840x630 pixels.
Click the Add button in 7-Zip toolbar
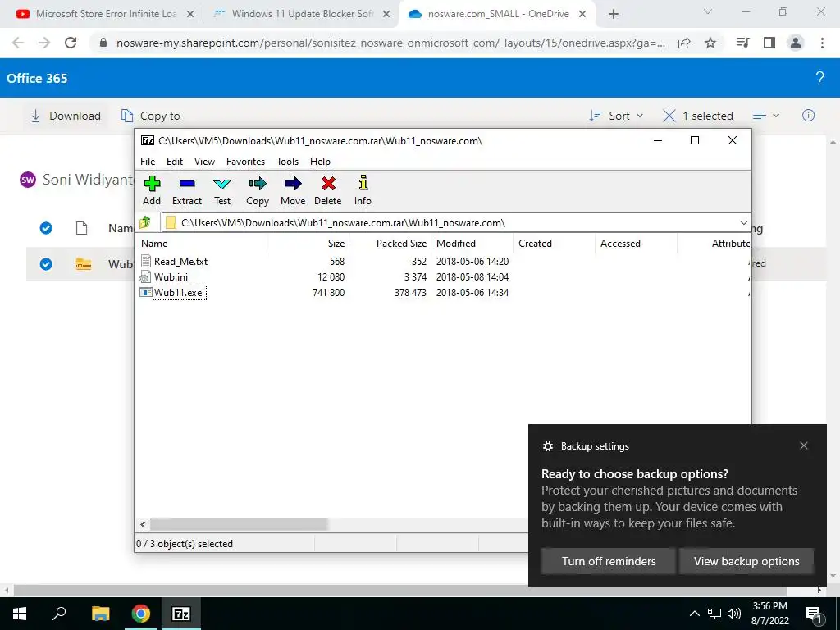click(152, 190)
